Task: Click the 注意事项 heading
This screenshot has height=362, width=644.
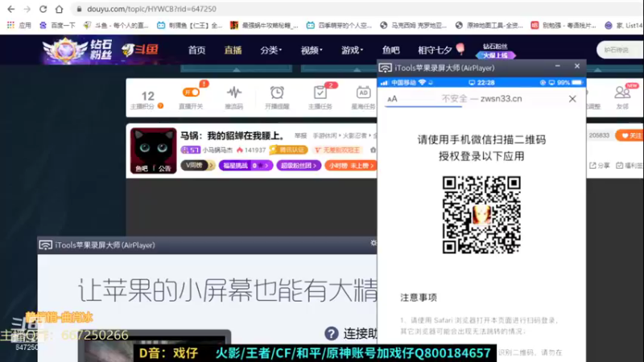Action: [x=419, y=298]
